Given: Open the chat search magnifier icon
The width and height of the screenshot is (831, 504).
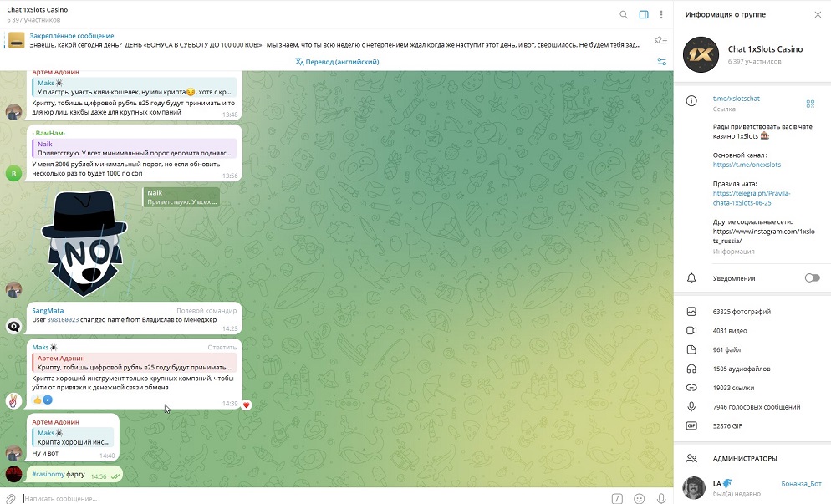Looking at the screenshot, I should click(624, 15).
